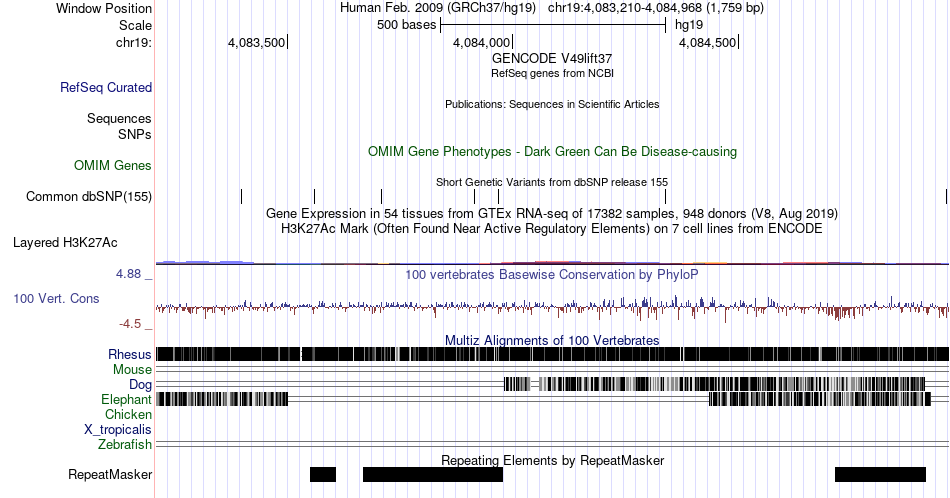The image size is (950, 498).
Task: Click the H3K27Ac Mark track title
Action: tap(552, 228)
